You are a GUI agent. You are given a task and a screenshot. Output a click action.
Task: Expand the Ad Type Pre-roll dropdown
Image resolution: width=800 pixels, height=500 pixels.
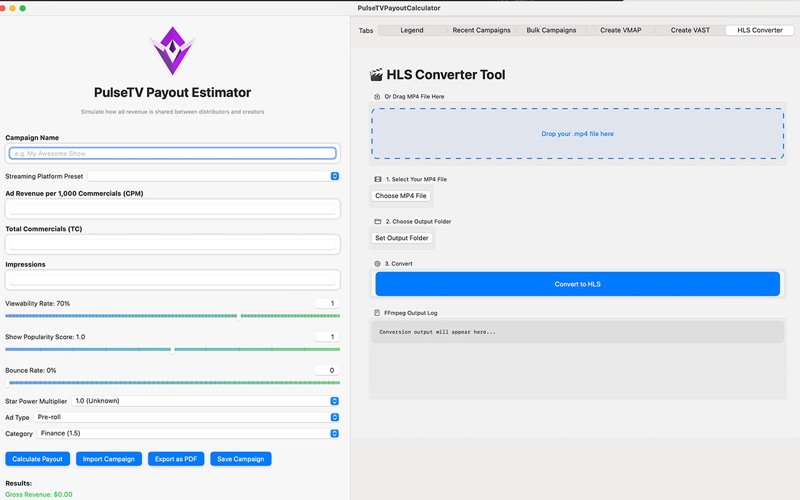point(187,417)
